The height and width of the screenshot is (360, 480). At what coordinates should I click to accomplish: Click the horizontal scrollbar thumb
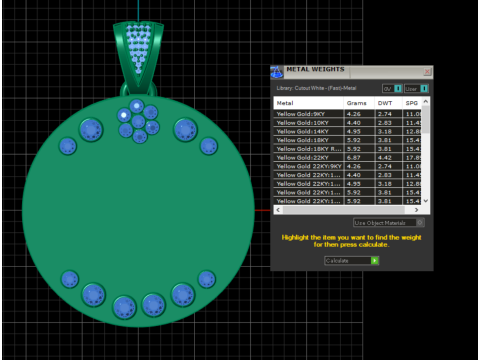pos(344,210)
